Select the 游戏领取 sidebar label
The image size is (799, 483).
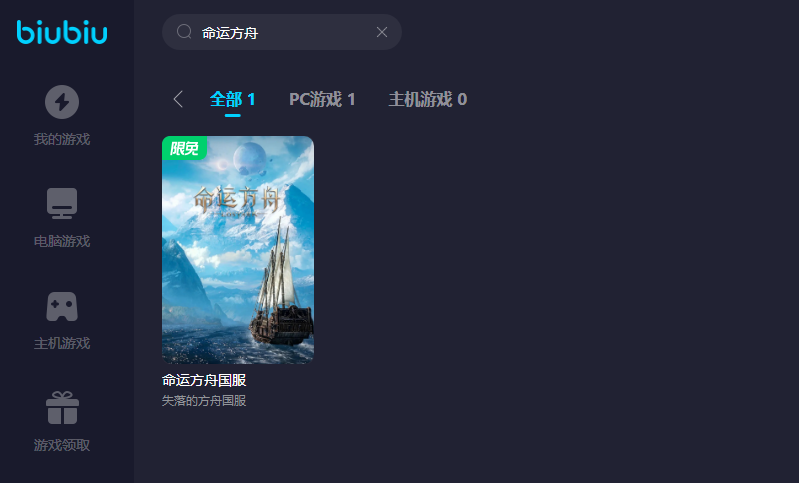[62, 445]
